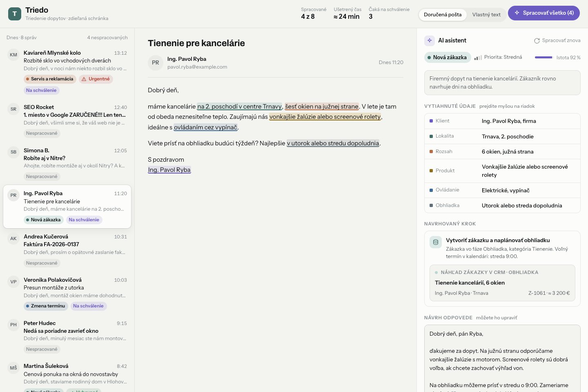The image size is (588, 392).
Task: Click into the reply draft text field
Action: (502, 359)
